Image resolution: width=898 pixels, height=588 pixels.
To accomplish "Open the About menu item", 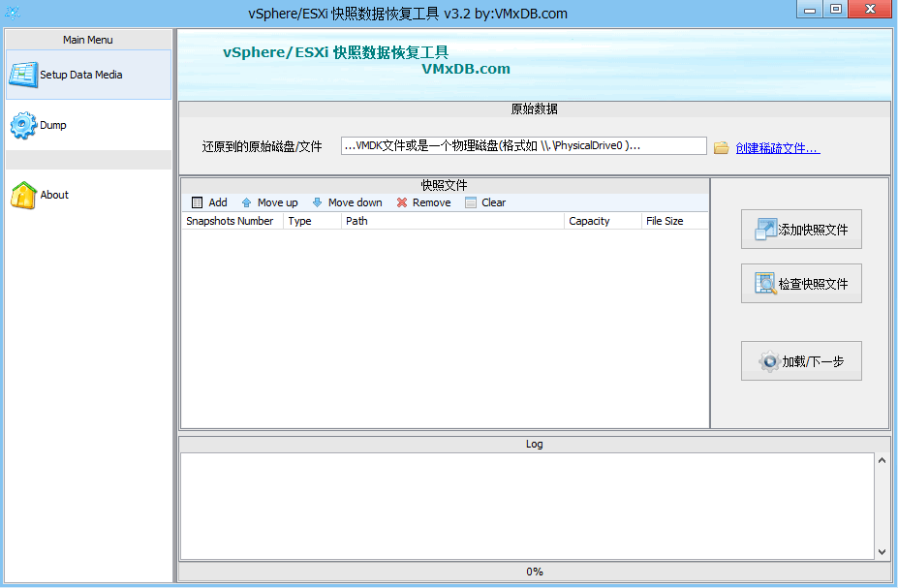I will pos(88,195).
